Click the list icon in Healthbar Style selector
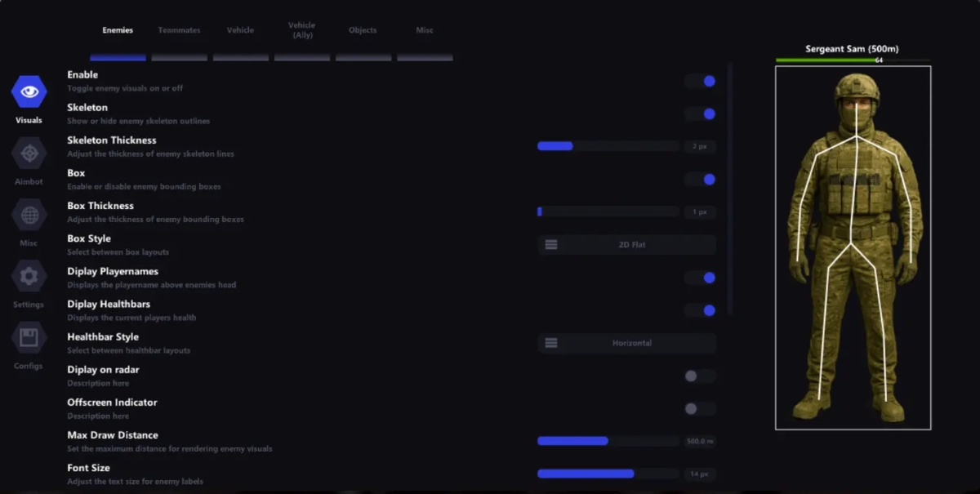Screen dimensions: 980x494 pos(551,343)
